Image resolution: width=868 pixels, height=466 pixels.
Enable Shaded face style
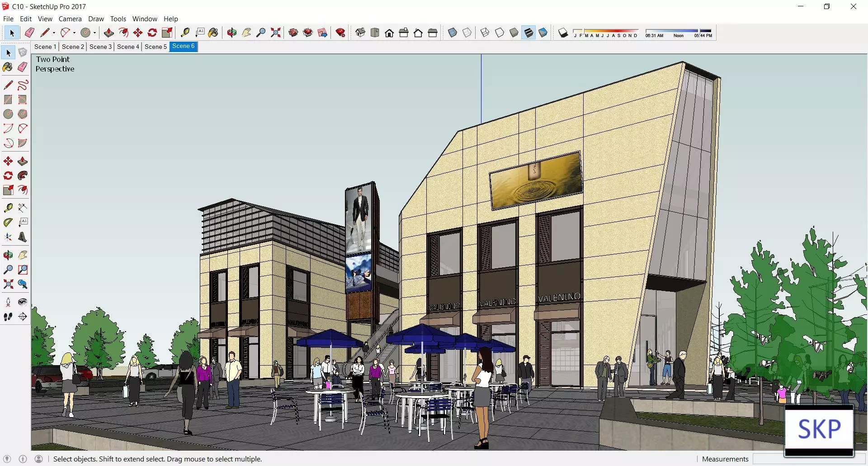[514, 33]
